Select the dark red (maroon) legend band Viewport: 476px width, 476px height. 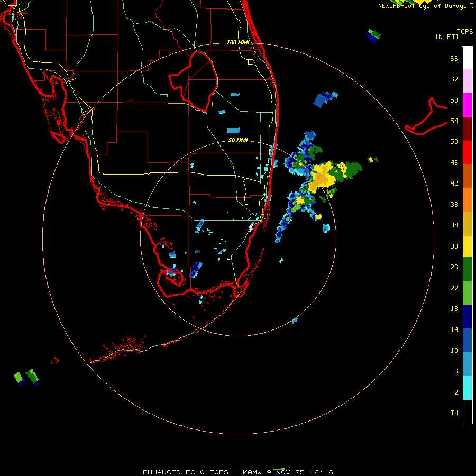coord(467,129)
